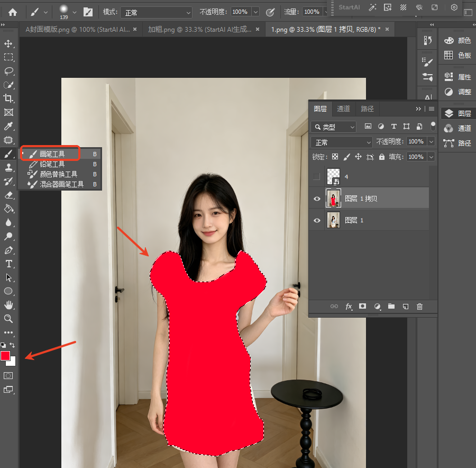Open 属性 panel button
This screenshot has height=468, width=476.
tap(457, 77)
